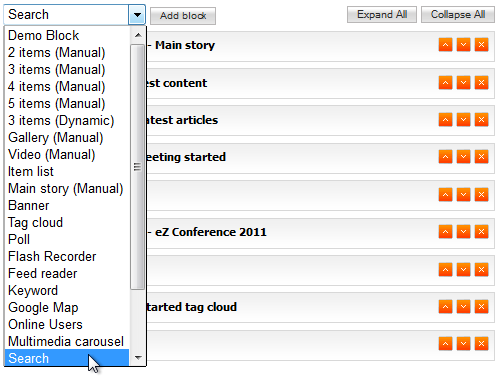499x377 pixels.
Task: Click Expand All button
Action: coord(382,15)
